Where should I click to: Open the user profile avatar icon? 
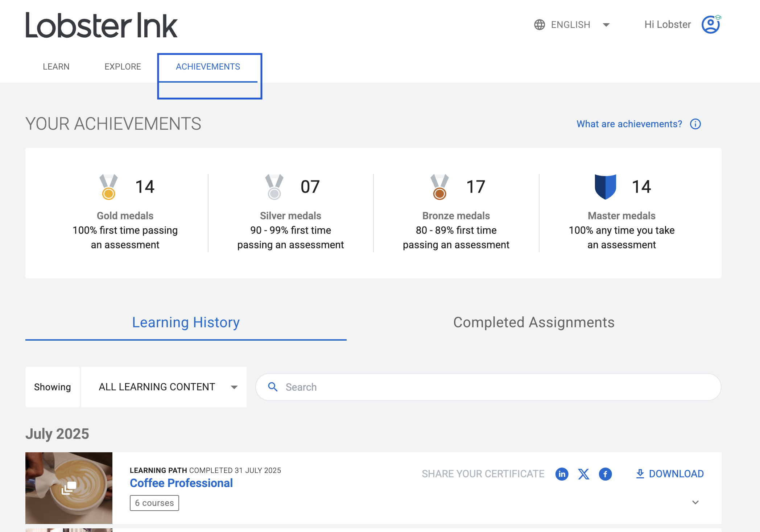(x=711, y=24)
